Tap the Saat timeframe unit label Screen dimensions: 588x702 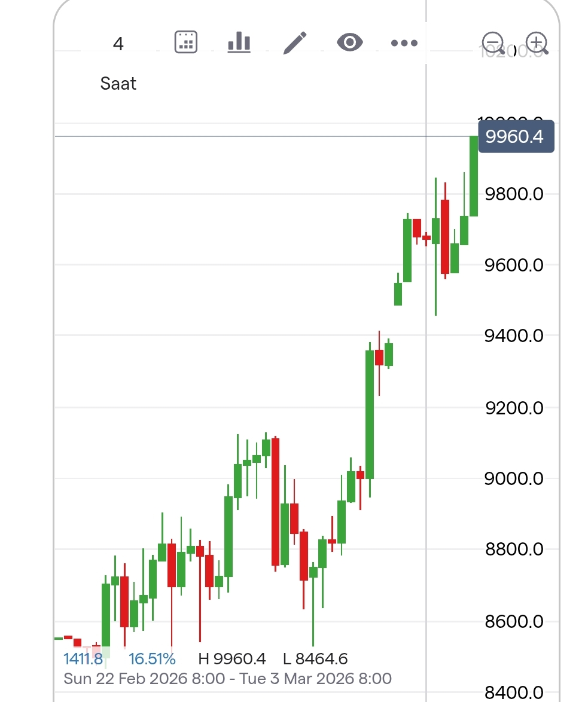point(118,84)
